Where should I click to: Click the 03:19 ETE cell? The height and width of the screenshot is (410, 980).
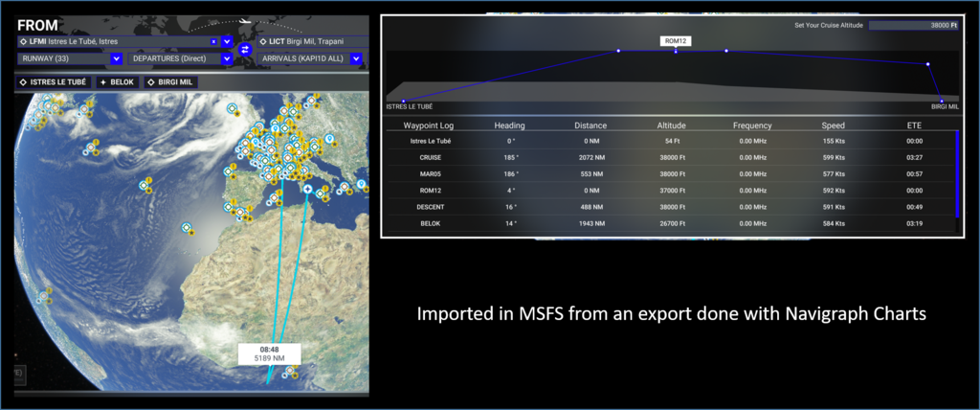(914, 223)
